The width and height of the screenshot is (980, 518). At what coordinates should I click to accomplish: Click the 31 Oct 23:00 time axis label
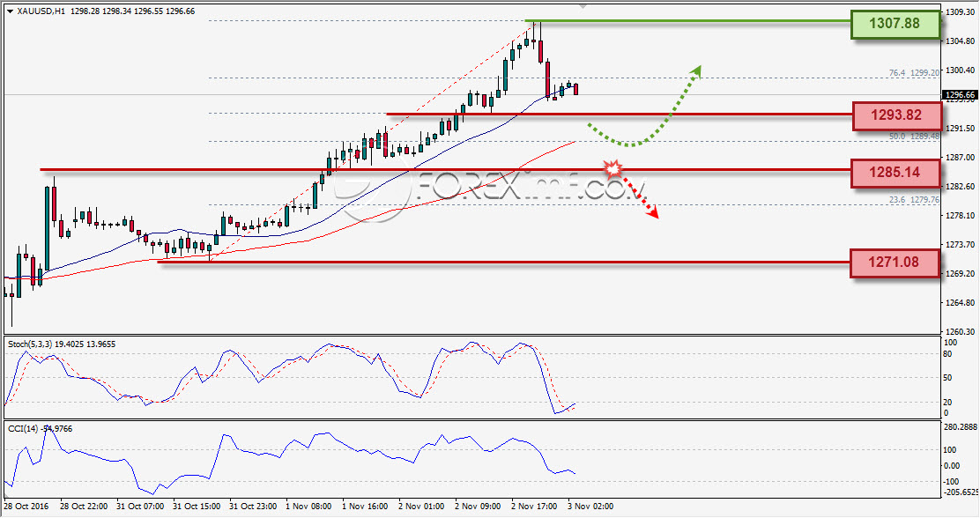coord(253,507)
